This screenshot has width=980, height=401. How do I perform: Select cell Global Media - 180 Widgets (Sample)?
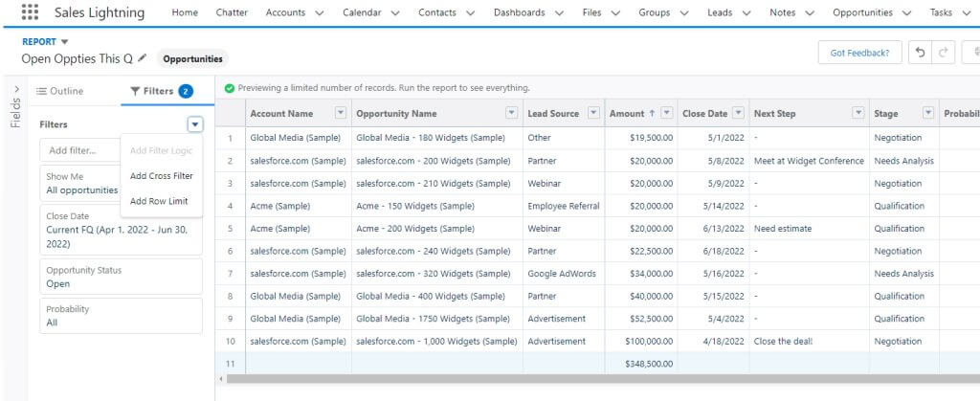pos(436,138)
